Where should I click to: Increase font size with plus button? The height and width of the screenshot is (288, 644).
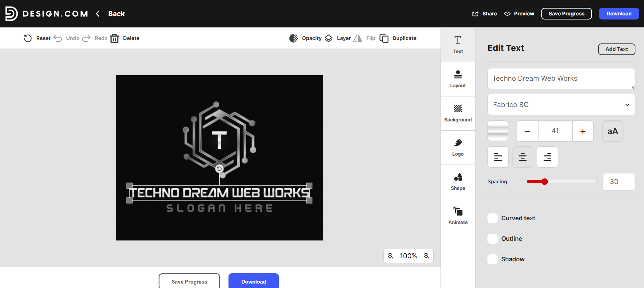coord(583,131)
